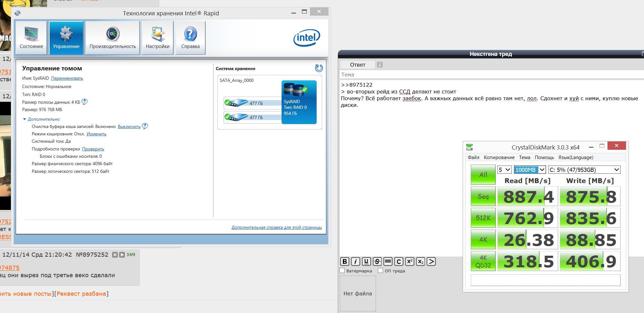Enable the Ватермарка checkbox

coord(342,271)
